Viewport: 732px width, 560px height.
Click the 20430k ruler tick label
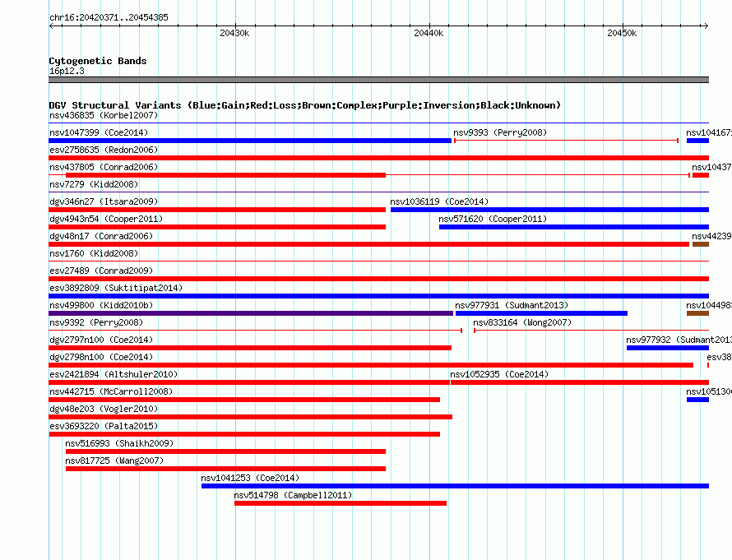tap(234, 33)
